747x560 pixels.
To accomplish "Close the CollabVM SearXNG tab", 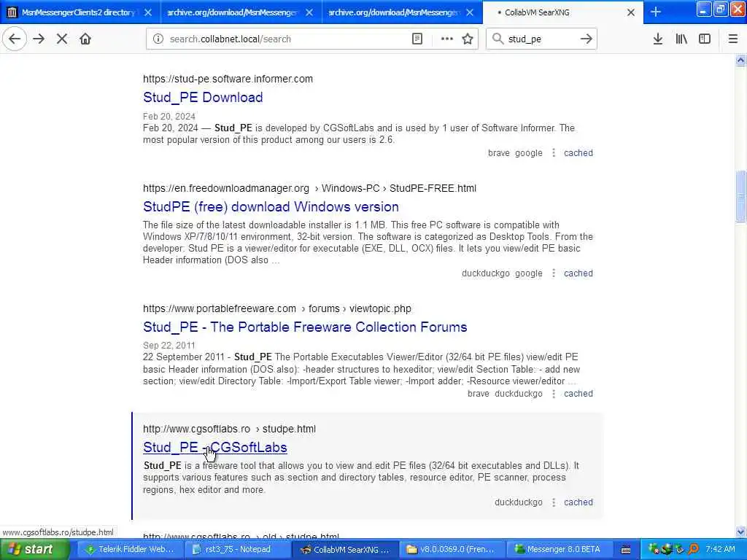I will pos(631,12).
